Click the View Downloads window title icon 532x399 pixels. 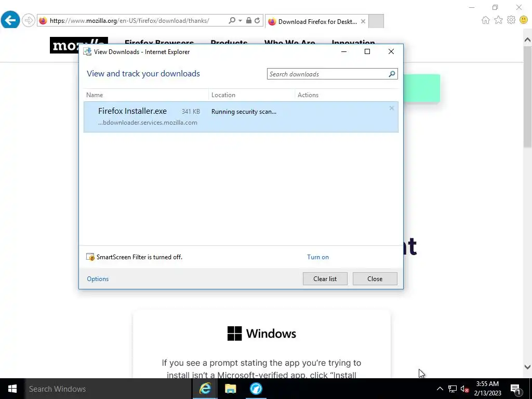(x=87, y=51)
